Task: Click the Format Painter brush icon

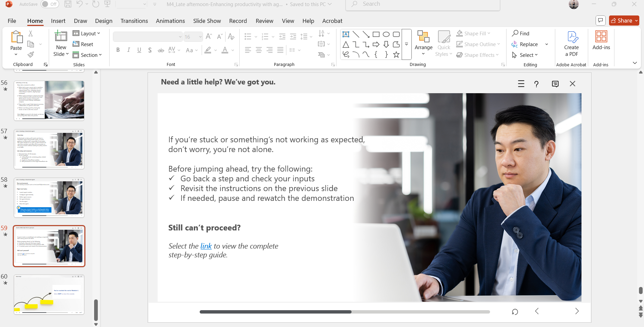Action: tap(31, 54)
